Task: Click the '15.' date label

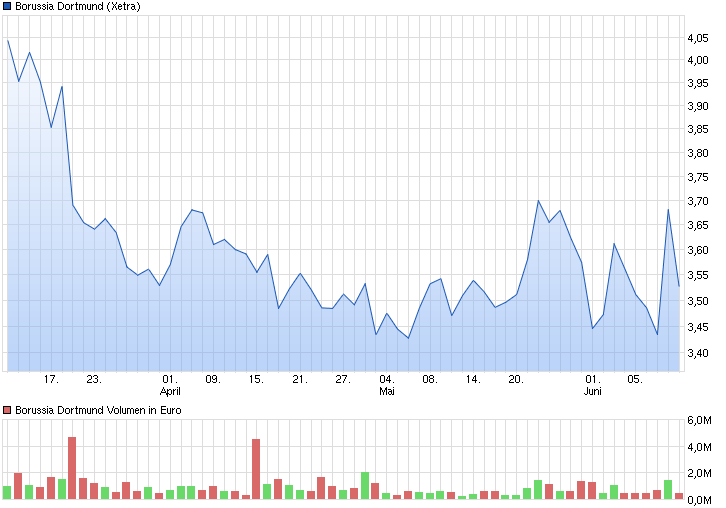Action: click(256, 379)
